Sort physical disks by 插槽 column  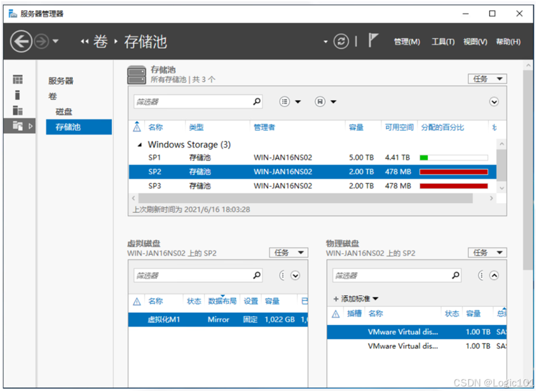354,314
